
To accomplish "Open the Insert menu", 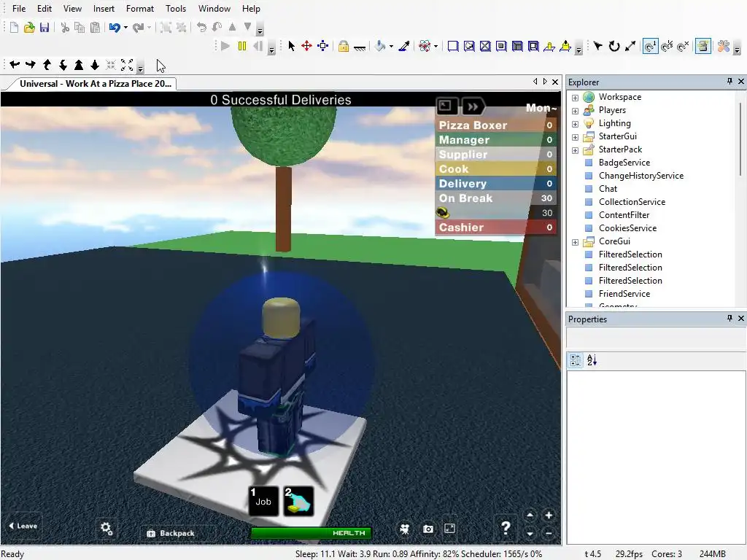I will point(104,9).
